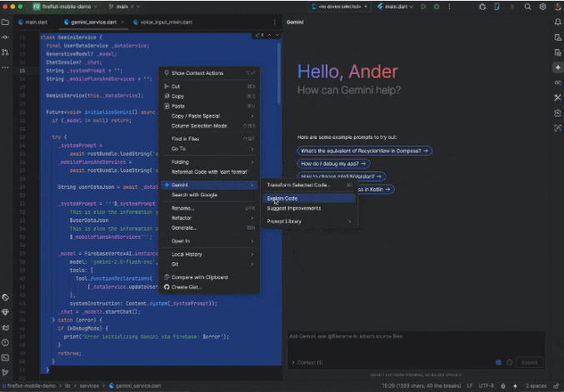Image resolution: width=564 pixels, height=392 pixels.
Task: Click the editor vertical scrollbar
Action: click(x=278, y=74)
